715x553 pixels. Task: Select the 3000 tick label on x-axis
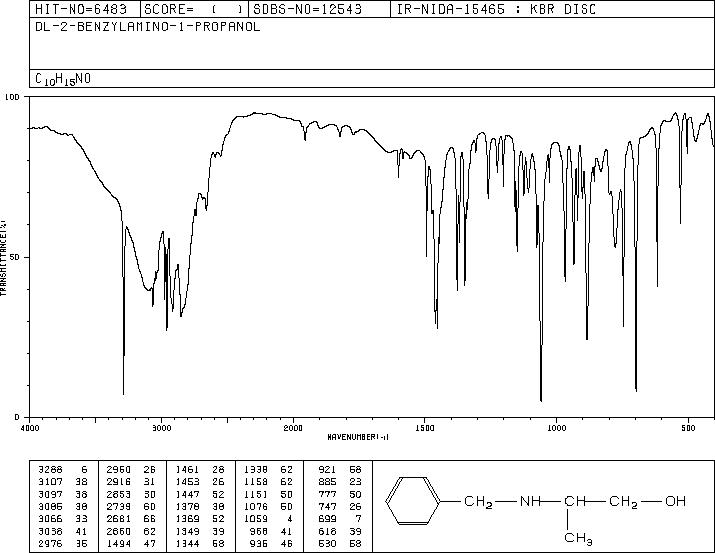(161, 428)
